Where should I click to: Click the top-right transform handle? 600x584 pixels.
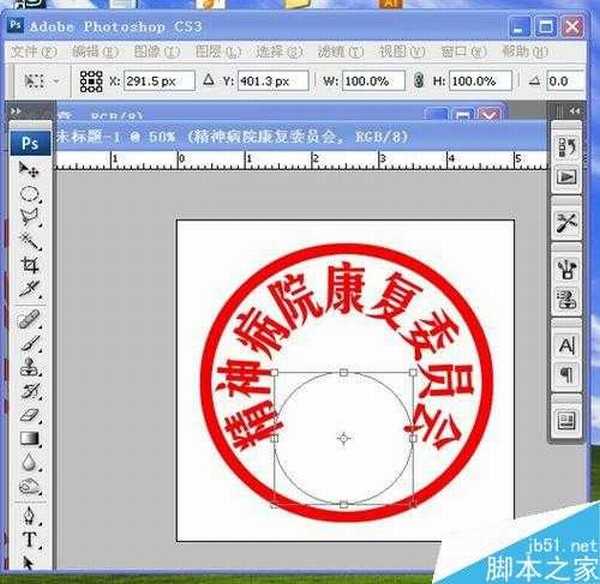(413, 372)
